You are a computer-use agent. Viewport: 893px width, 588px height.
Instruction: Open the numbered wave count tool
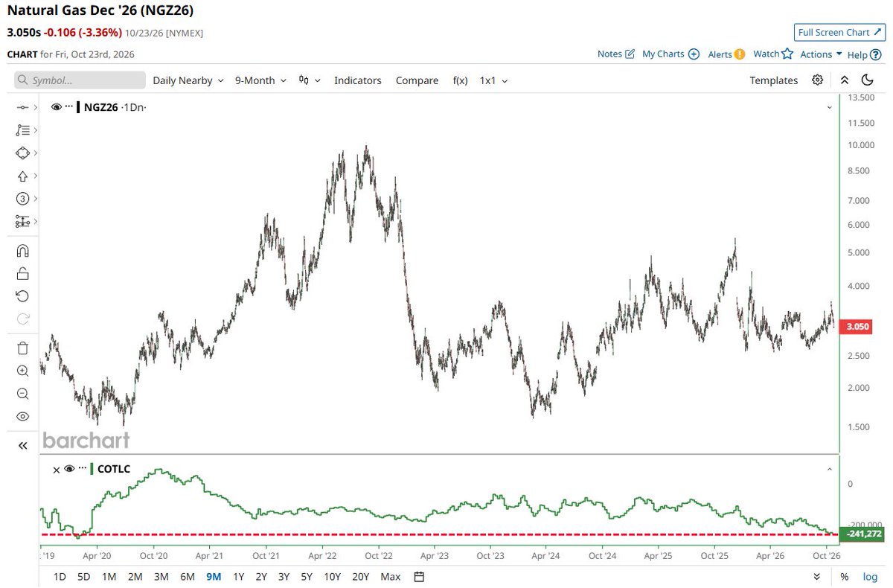pos(22,199)
